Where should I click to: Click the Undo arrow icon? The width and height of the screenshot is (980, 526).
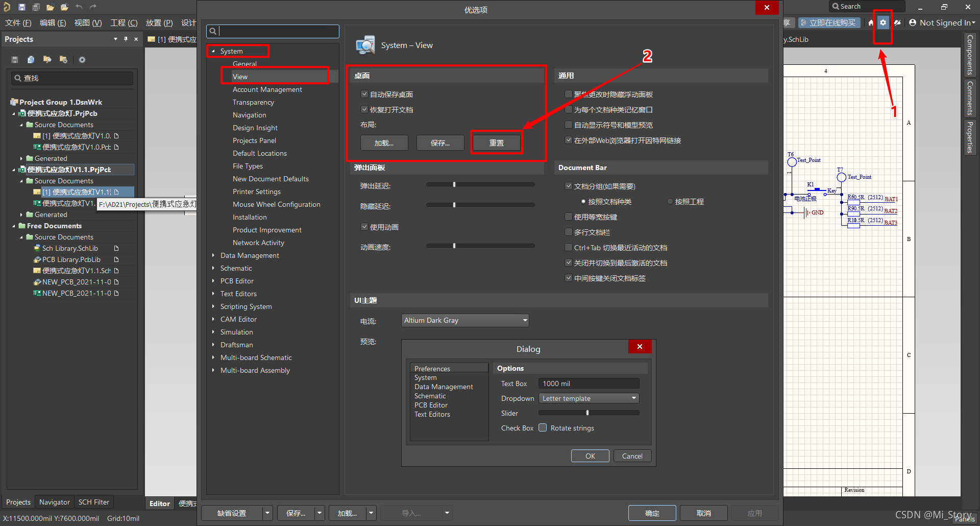point(79,7)
